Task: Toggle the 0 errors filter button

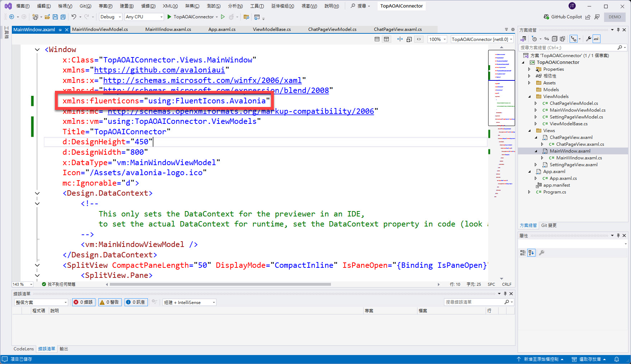Action: (83, 302)
